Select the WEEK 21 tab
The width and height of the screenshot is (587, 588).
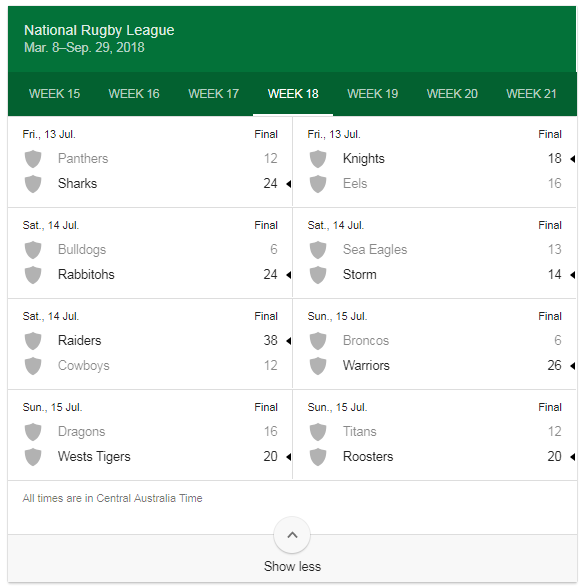pos(531,94)
